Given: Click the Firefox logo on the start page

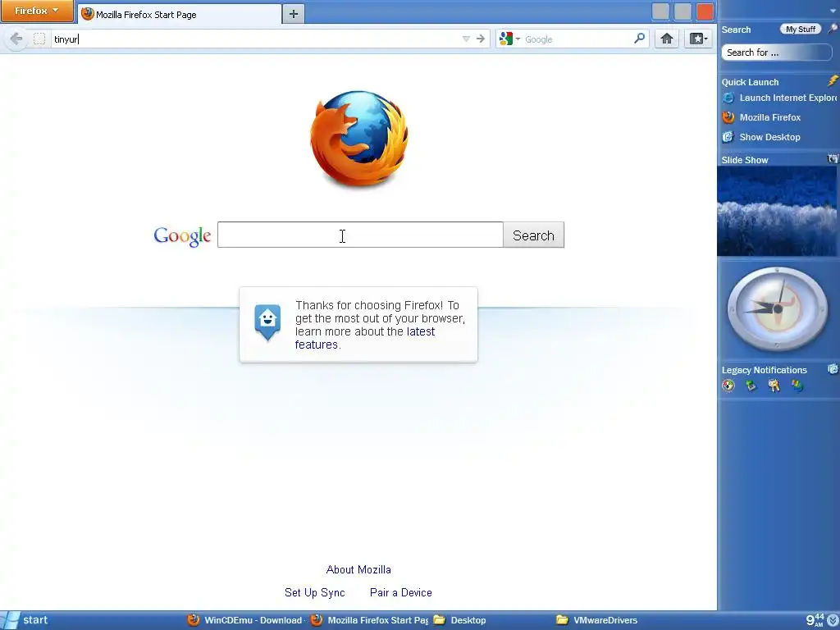Looking at the screenshot, I should pos(359,139).
